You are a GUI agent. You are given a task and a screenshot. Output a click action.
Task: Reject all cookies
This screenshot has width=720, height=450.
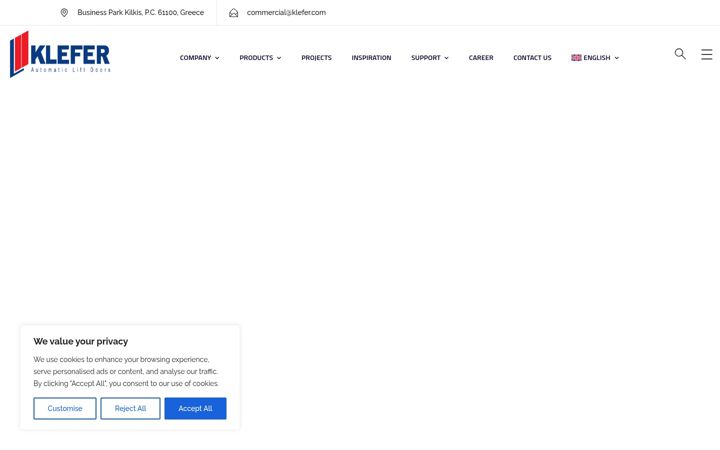(x=130, y=408)
